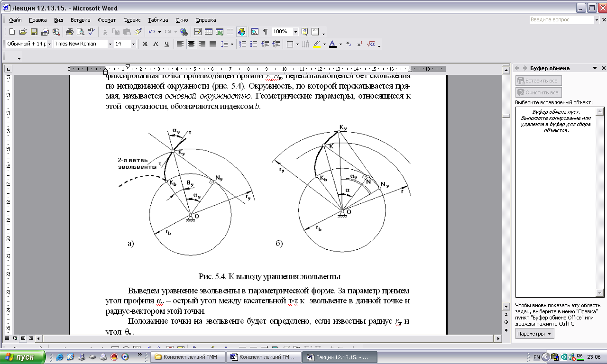Open the style dropdown 'Обычный + 14 р'
The height and width of the screenshot is (364, 607).
(49, 44)
